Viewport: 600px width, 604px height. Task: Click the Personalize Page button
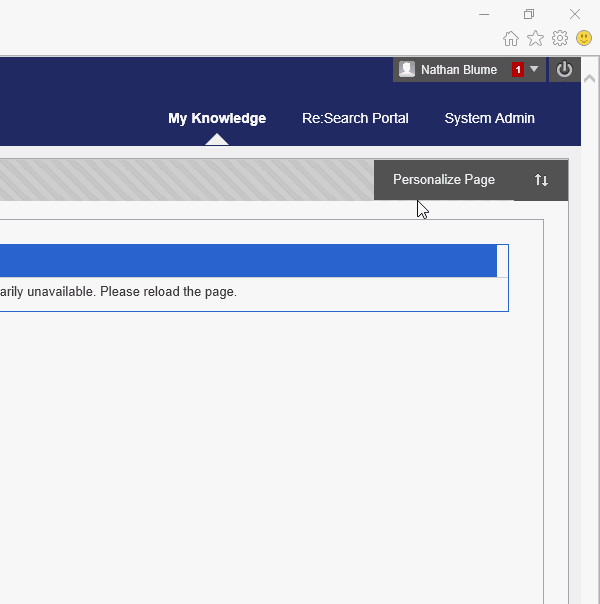tap(444, 180)
